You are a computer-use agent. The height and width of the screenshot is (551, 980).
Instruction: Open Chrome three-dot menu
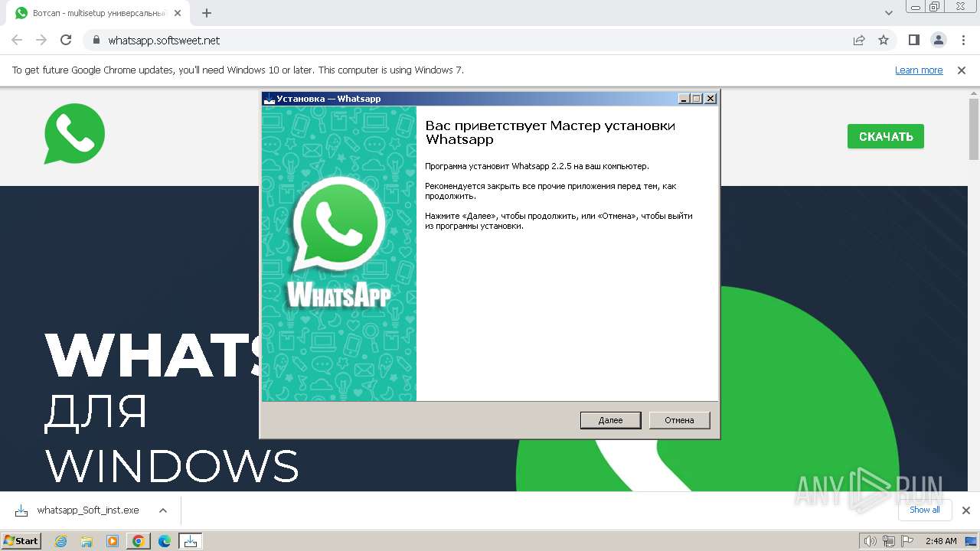tap(963, 40)
